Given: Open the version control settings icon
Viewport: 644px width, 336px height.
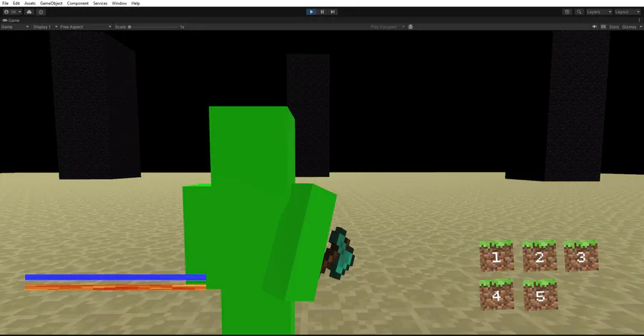Looking at the screenshot, I should pos(41,12).
